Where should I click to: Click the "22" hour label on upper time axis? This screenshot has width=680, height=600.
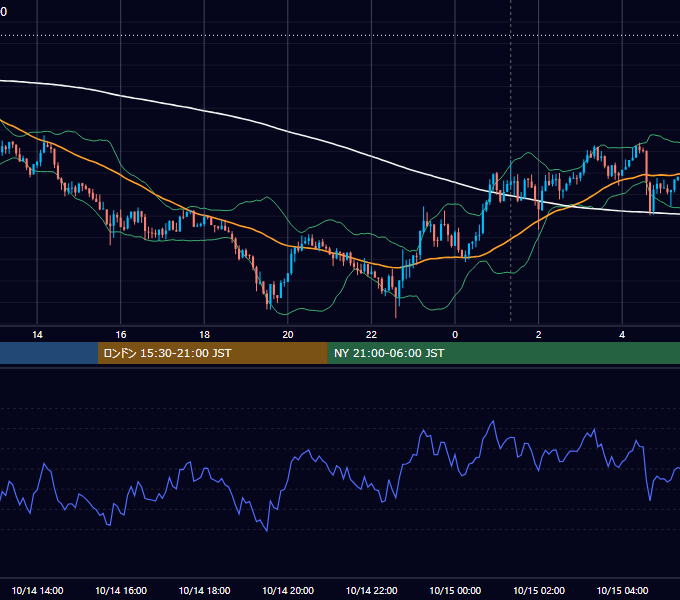[x=371, y=335]
